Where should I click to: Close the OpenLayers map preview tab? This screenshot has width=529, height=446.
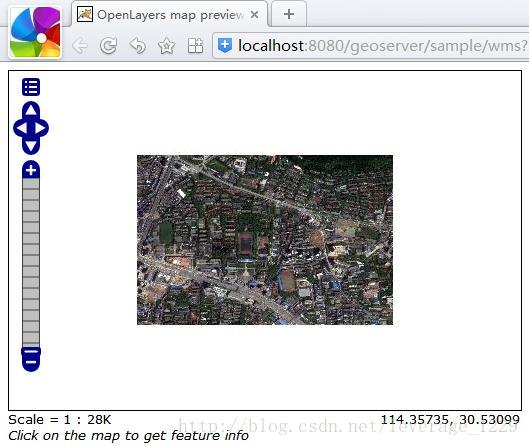[x=255, y=15]
